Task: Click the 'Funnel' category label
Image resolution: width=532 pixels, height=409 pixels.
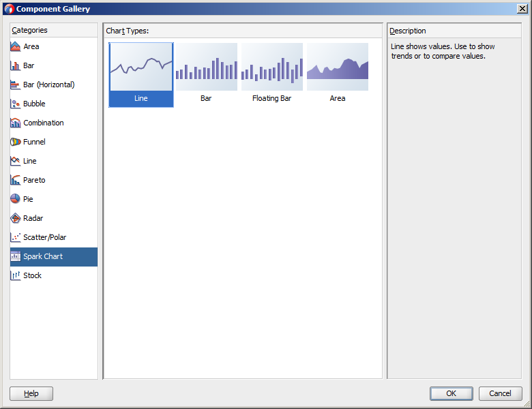Action: pyautogui.click(x=34, y=142)
